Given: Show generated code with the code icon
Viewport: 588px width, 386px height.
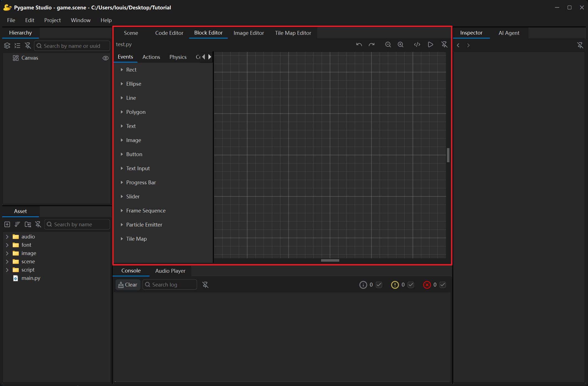Looking at the screenshot, I should pyautogui.click(x=417, y=44).
